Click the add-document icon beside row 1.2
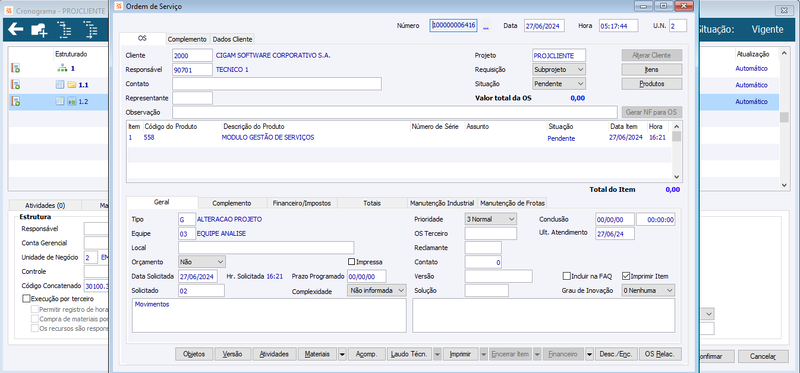Screen dimensions: 800x373 coord(16,102)
